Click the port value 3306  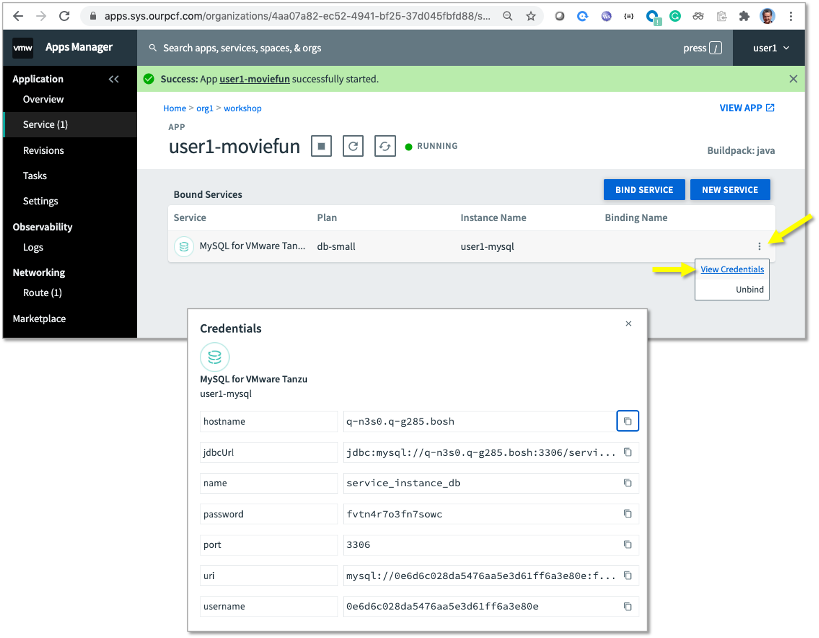point(358,544)
